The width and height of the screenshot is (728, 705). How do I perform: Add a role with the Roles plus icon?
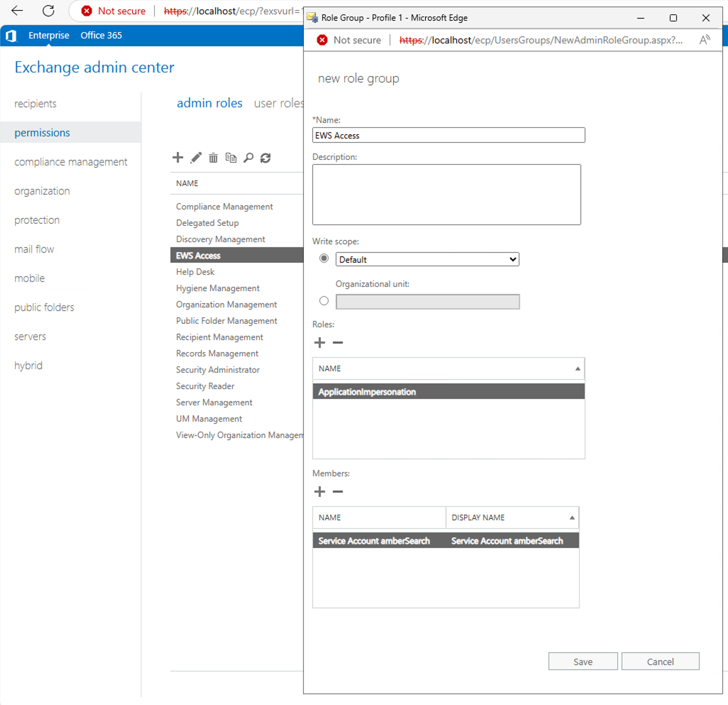pyautogui.click(x=320, y=342)
